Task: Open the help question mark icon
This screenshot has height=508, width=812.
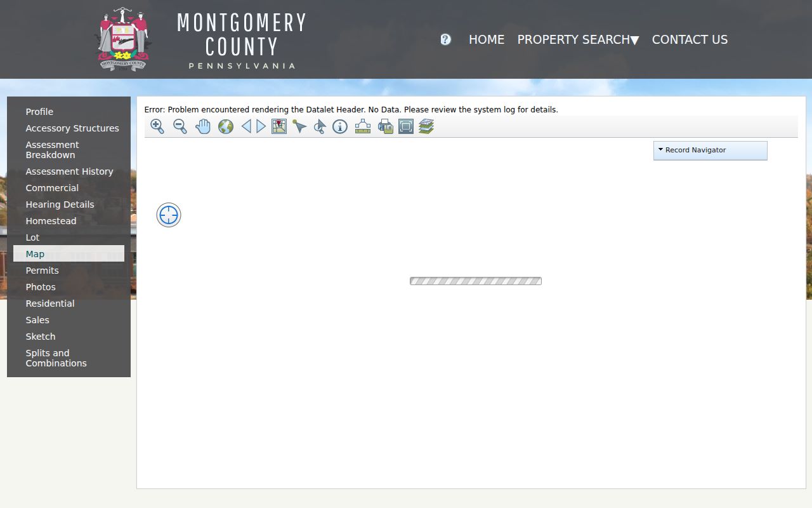Action: point(445,39)
